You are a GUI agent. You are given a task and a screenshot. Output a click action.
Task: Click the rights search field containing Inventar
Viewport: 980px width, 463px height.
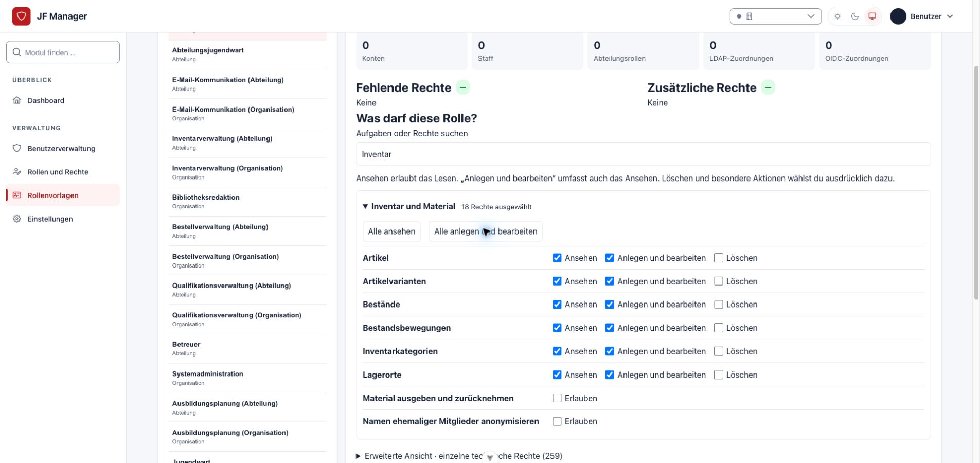643,154
